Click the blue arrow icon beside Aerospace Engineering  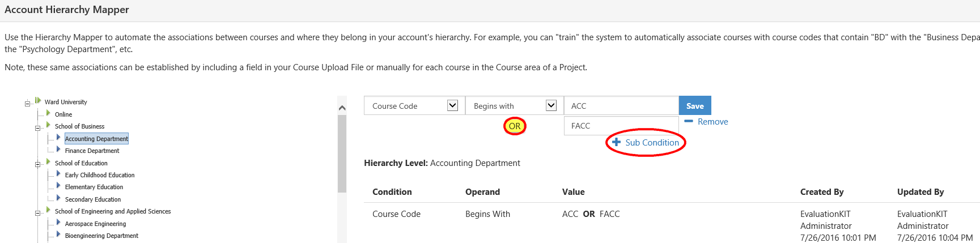pos(58,223)
